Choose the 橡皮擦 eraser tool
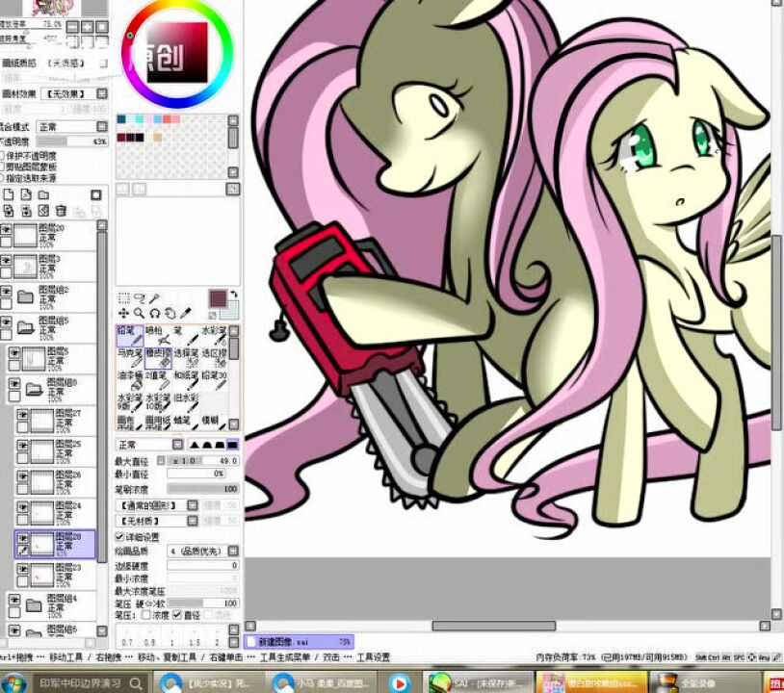The height and width of the screenshot is (693, 784). pos(158,358)
